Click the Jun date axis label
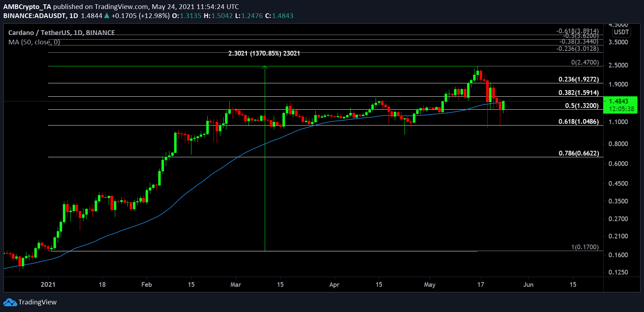The height and width of the screenshot is (312, 644). click(x=528, y=285)
